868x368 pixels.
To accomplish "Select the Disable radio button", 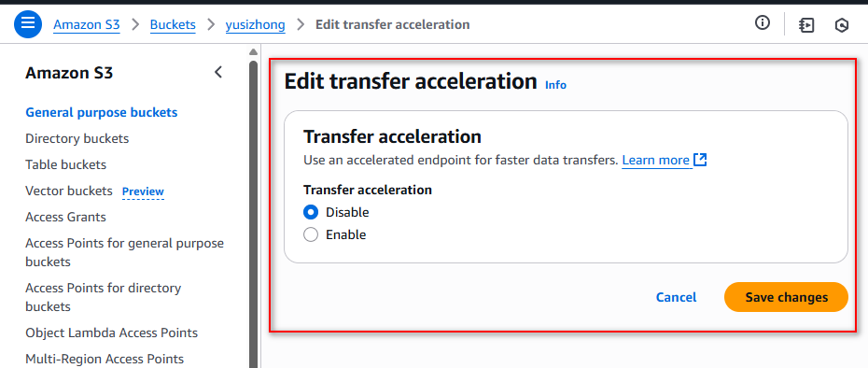I will click(x=311, y=212).
